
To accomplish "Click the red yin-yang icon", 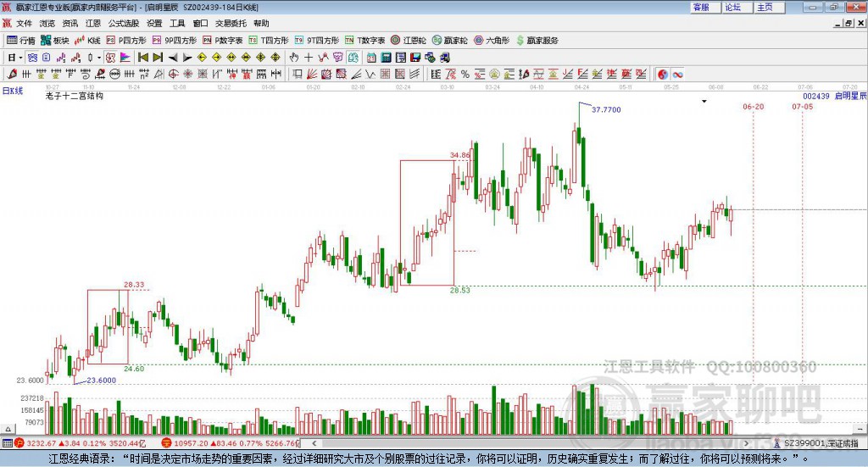I will tap(663, 74).
